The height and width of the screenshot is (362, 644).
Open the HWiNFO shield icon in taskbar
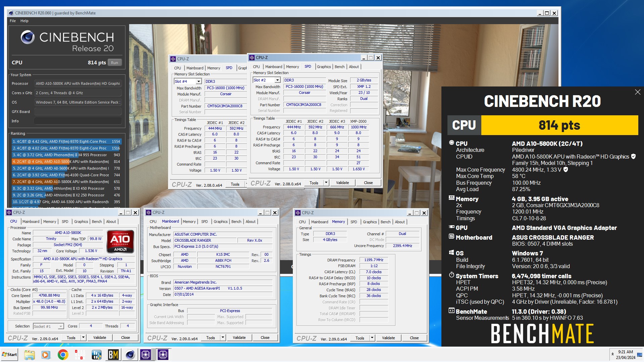(x=97, y=355)
